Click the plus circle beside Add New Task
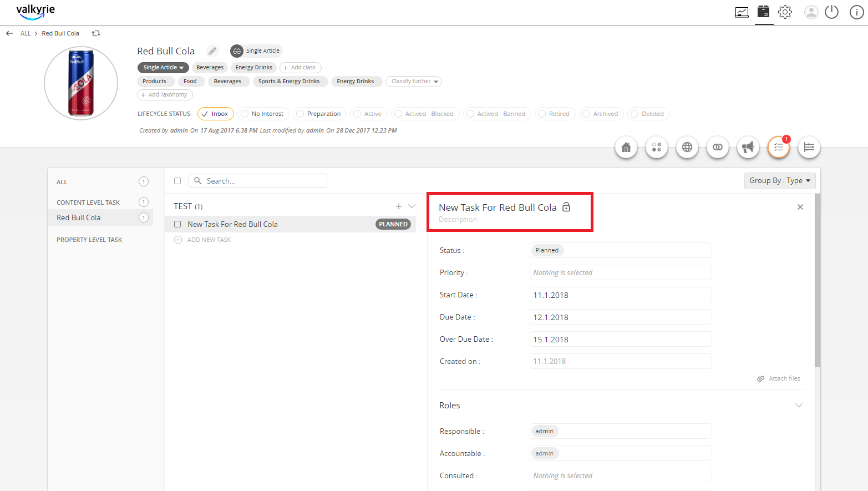 click(178, 240)
